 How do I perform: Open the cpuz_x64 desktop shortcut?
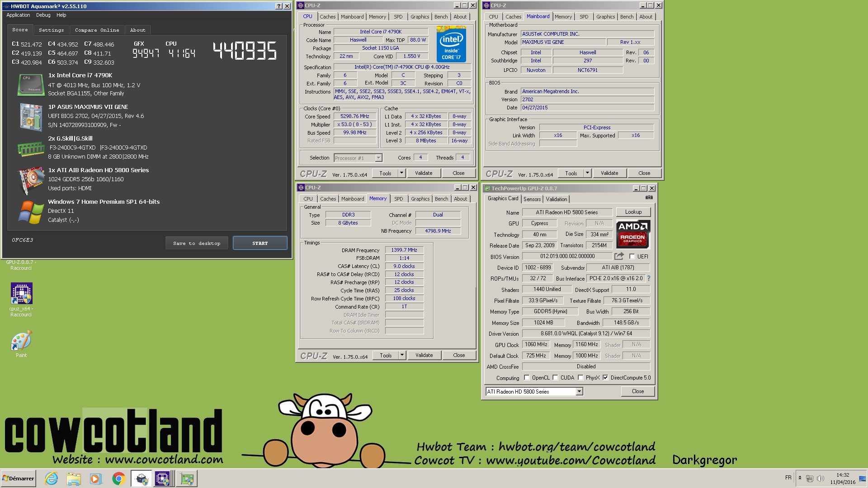coord(21,300)
